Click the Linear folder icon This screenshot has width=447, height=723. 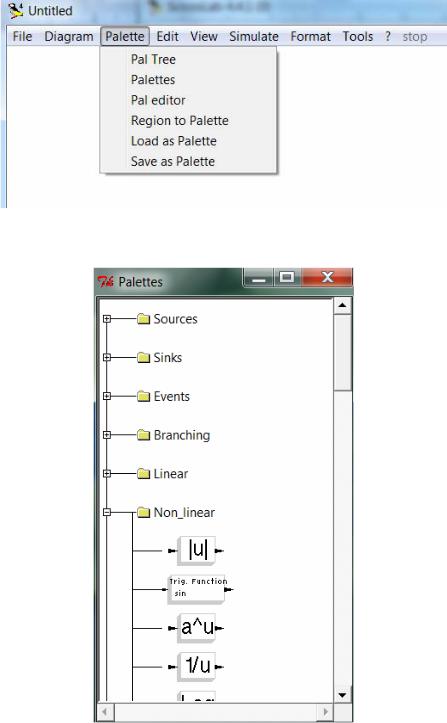click(x=143, y=474)
